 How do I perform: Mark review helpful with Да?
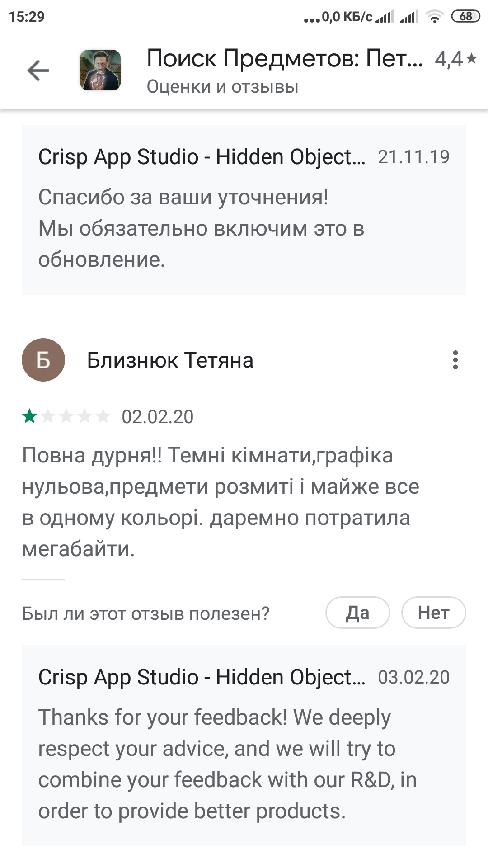(357, 613)
